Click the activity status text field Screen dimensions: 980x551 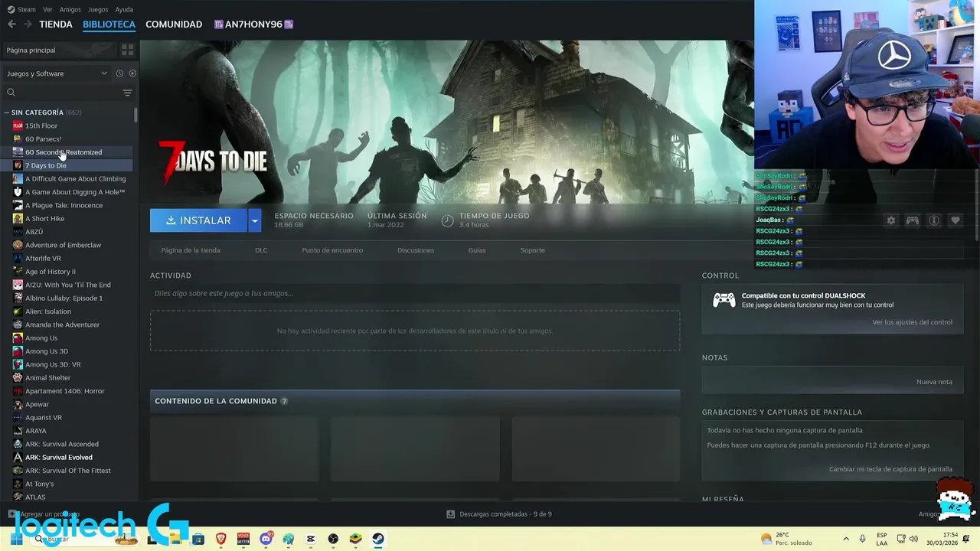(x=415, y=293)
